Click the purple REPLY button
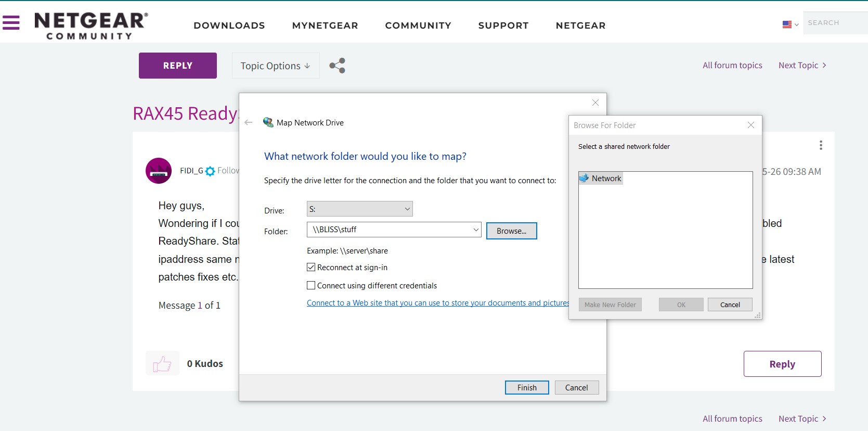 point(178,66)
